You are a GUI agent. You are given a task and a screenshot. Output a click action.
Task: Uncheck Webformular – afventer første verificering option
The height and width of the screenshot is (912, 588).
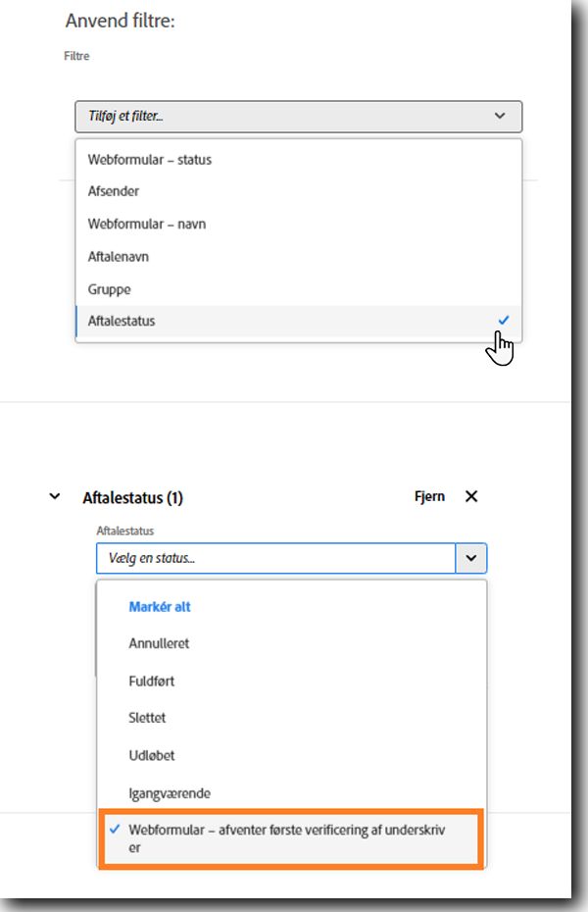pyautogui.click(x=291, y=838)
